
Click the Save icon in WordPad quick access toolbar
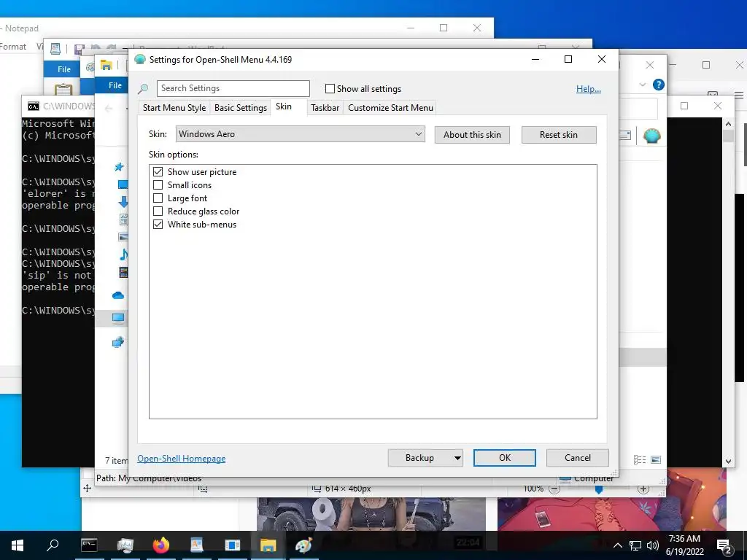pyautogui.click(x=79, y=49)
